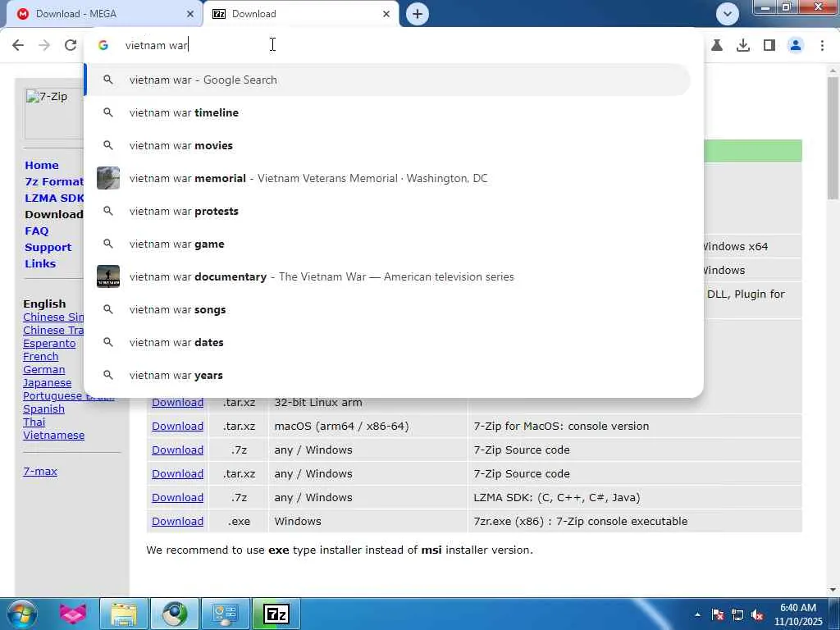Open the clock showing 6:40 AM
The width and height of the screenshot is (840, 630).
pos(798,614)
